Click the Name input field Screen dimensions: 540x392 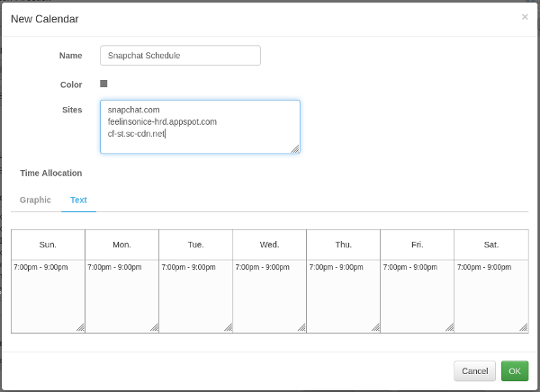point(180,56)
